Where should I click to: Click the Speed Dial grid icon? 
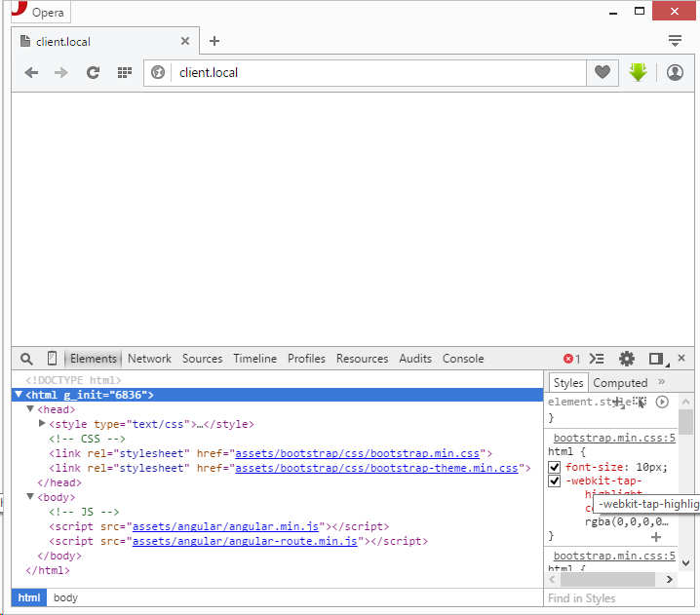pyautogui.click(x=124, y=73)
